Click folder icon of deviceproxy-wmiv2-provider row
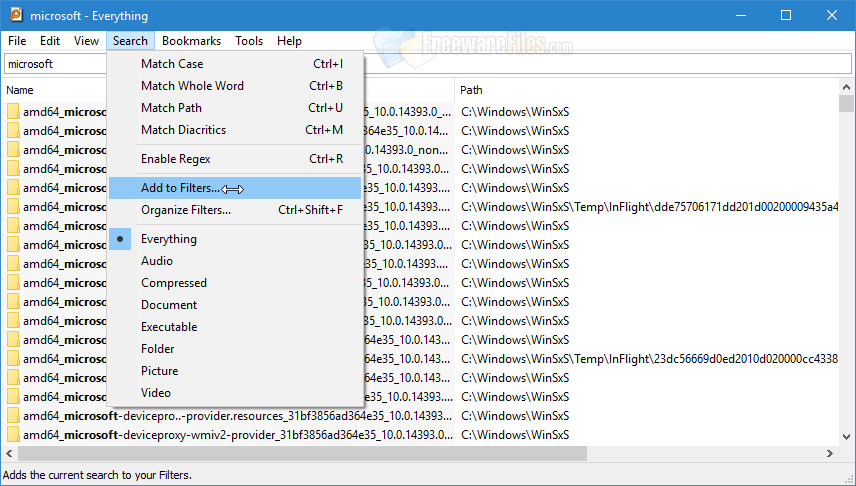The width and height of the screenshot is (856, 486). (x=13, y=435)
